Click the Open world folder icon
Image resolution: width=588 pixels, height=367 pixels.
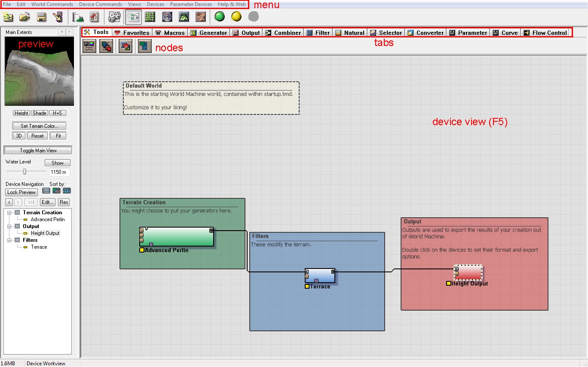pos(24,17)
